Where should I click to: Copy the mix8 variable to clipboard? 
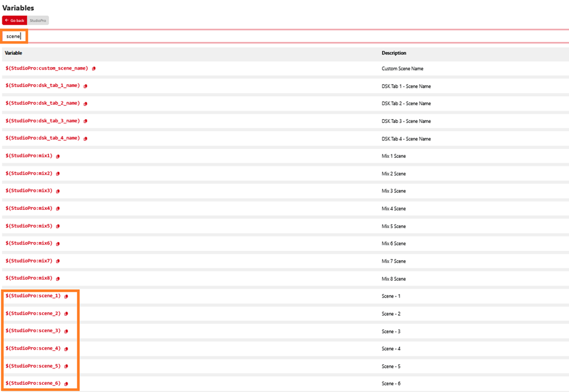pos(58,278)
